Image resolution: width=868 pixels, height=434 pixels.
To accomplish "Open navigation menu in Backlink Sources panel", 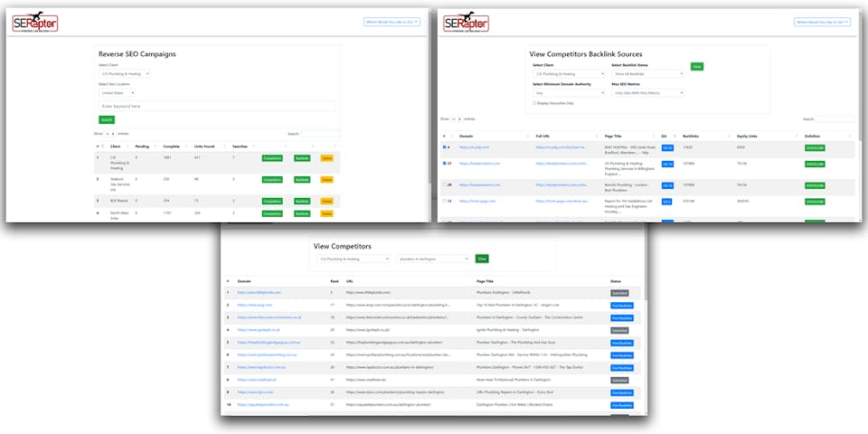I will pyautogui.click(x=822, y=21).
